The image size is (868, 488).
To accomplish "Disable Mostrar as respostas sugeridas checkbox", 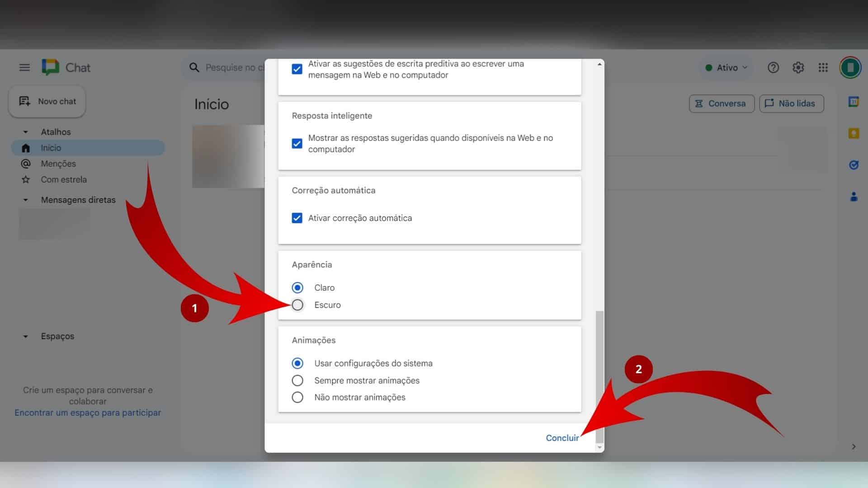I will 297,143.
